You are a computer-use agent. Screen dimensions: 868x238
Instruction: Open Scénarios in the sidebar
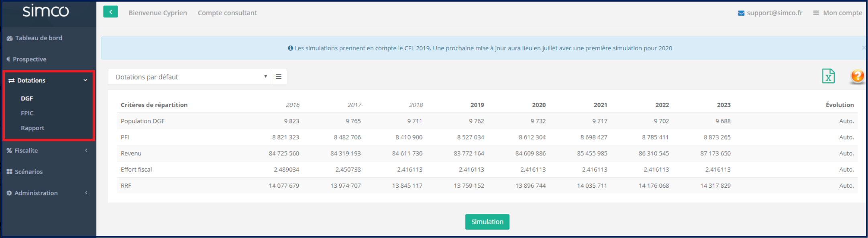click(x=29, y=172)
